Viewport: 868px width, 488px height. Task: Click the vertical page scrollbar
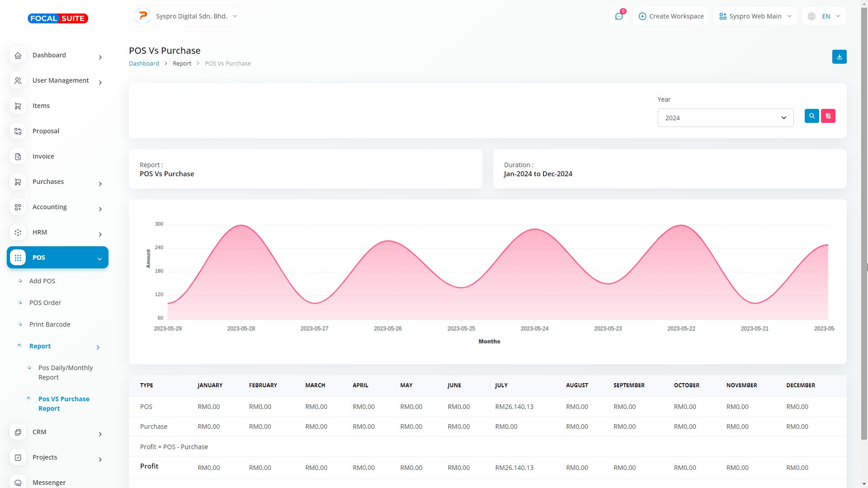[864, 226]
